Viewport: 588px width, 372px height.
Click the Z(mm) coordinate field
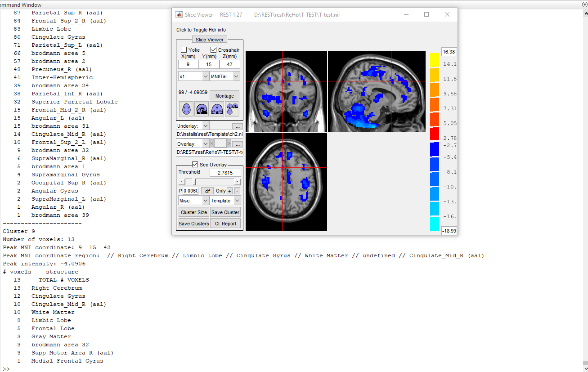[x=230, y=64]
